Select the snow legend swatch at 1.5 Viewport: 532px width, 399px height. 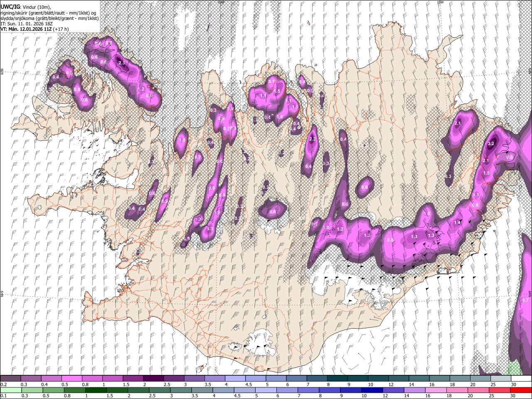(133, 379)
